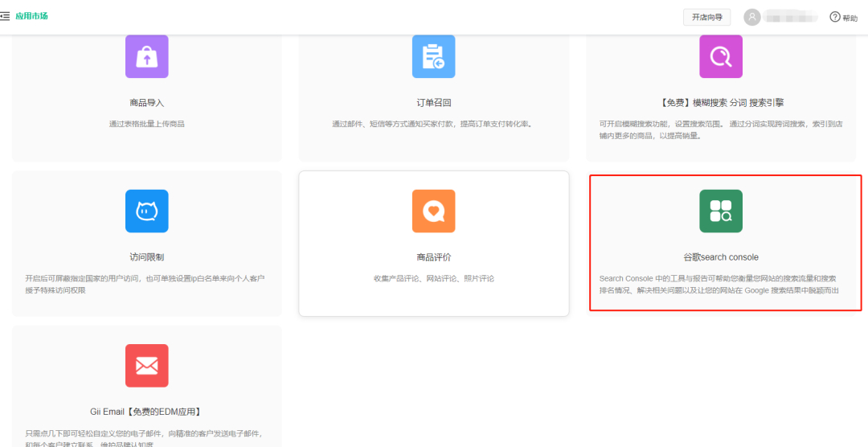The width and height of the screenshot is (868, 447).
Task: Open the 订单召回 app title
Action: pos(433,103)
